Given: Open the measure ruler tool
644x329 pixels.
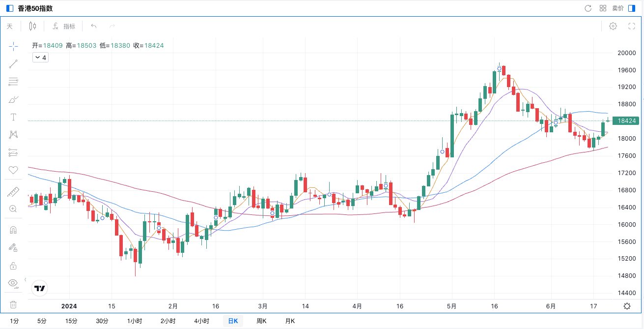Looking at the screenshot, I should 13,192.
